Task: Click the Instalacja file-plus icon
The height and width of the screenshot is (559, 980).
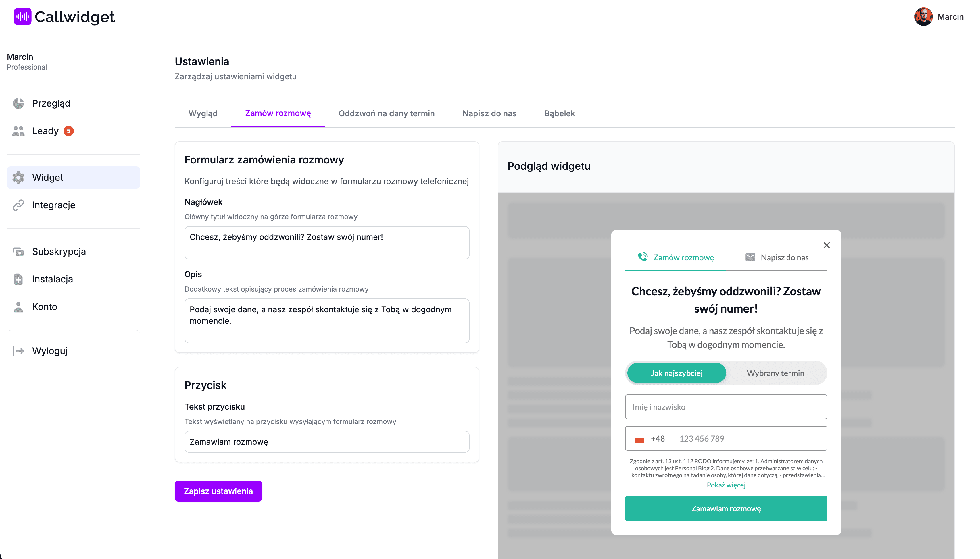Action: (x=18, y=279)
